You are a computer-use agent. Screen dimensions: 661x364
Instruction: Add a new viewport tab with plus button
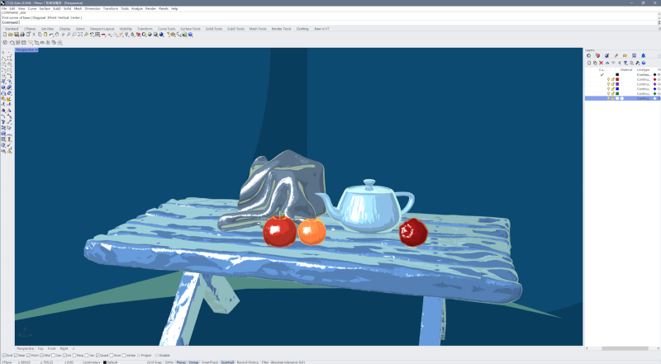73,348
